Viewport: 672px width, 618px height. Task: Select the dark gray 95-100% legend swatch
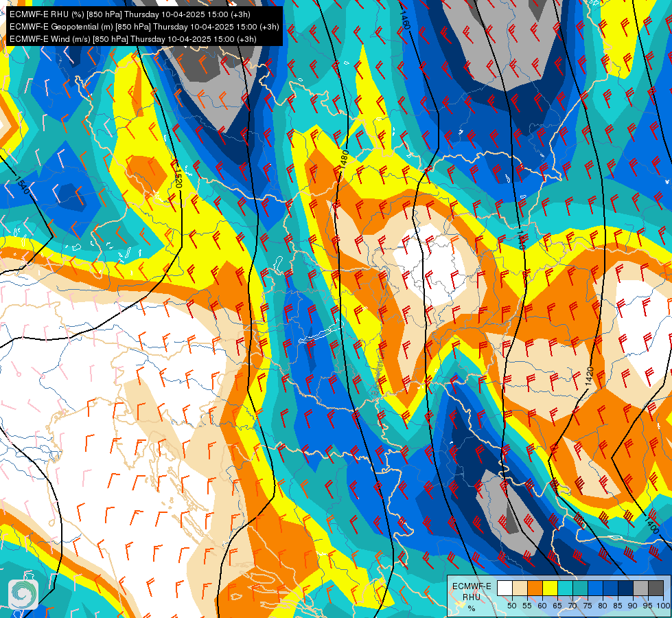pyautogui.click(x=656, y=588)
